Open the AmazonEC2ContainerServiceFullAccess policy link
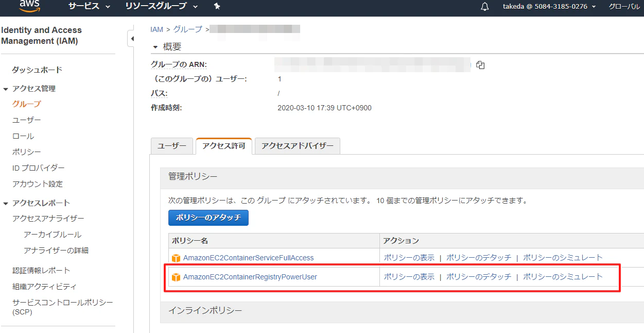 click(x=248, y=258)
